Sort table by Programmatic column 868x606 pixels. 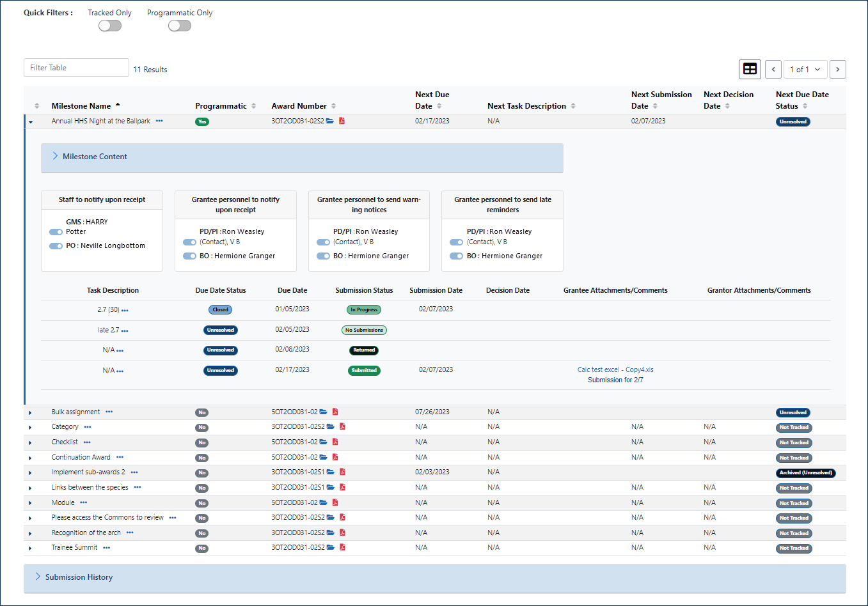tap(254, 106)
